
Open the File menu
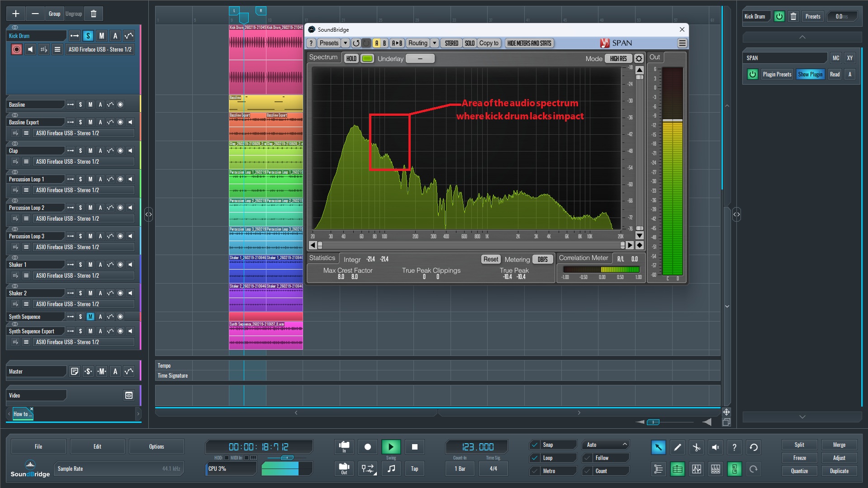(x=38, y=446)
